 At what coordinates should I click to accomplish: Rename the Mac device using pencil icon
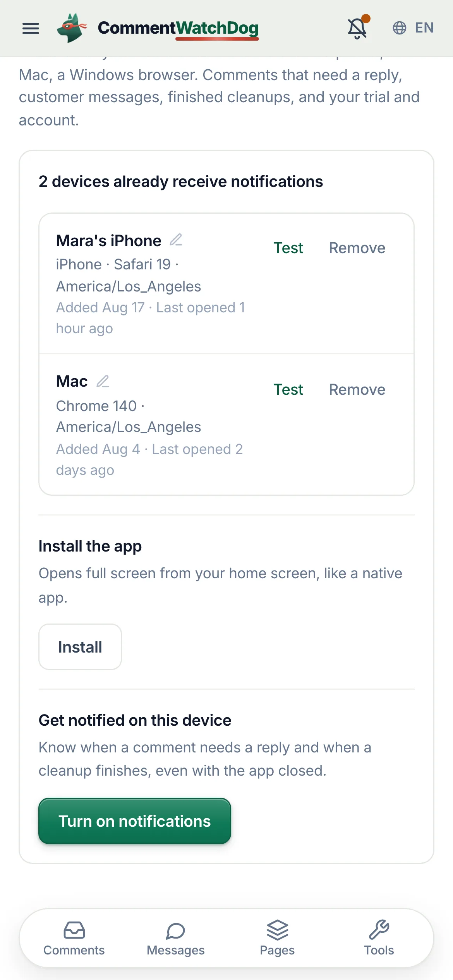[x=103, y=381]
